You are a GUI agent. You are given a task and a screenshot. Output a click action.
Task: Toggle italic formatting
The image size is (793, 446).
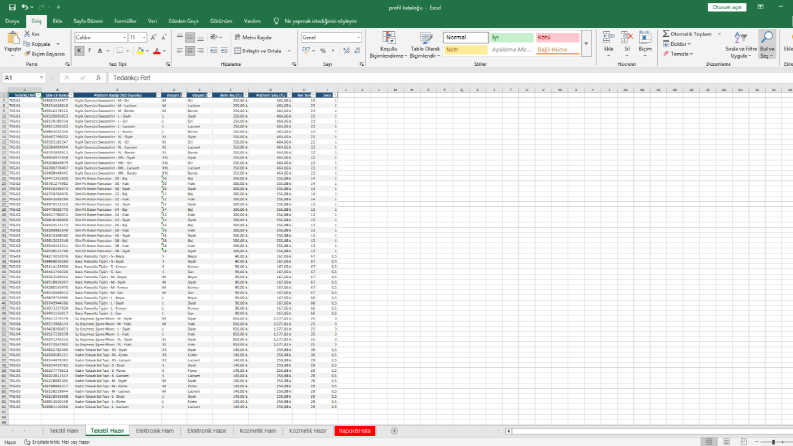coord(90,51)
